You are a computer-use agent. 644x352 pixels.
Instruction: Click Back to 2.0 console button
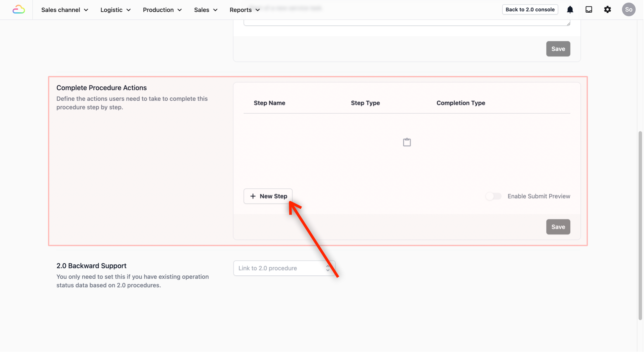click(x=530, y=9)
